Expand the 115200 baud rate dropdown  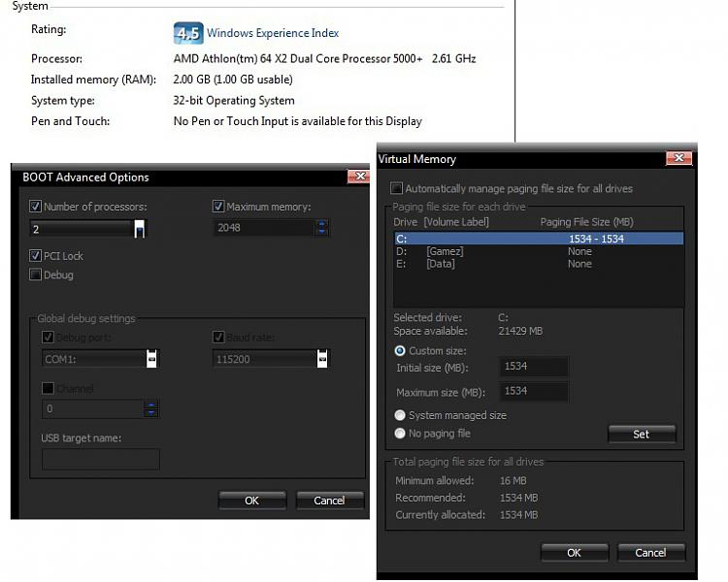[322, 359]
